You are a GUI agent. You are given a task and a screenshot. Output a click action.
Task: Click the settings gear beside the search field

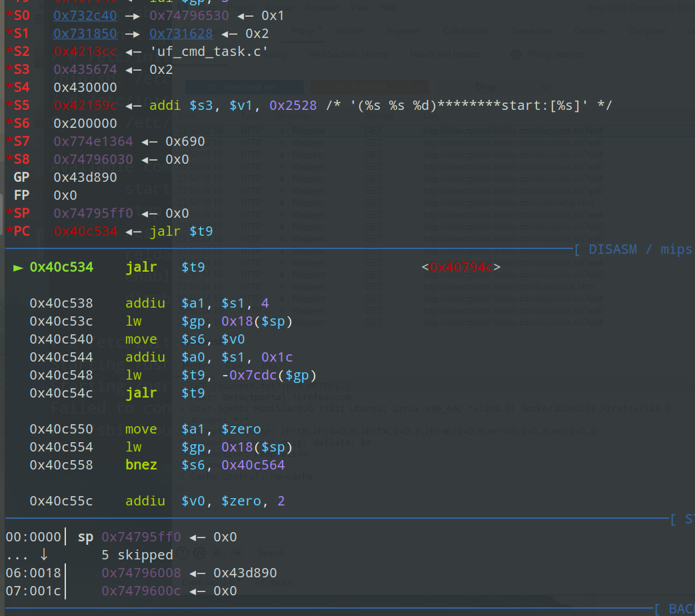(199, 553)
